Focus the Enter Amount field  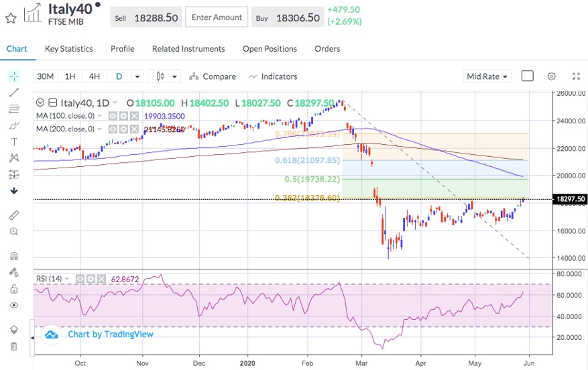(x=217, y=17)
